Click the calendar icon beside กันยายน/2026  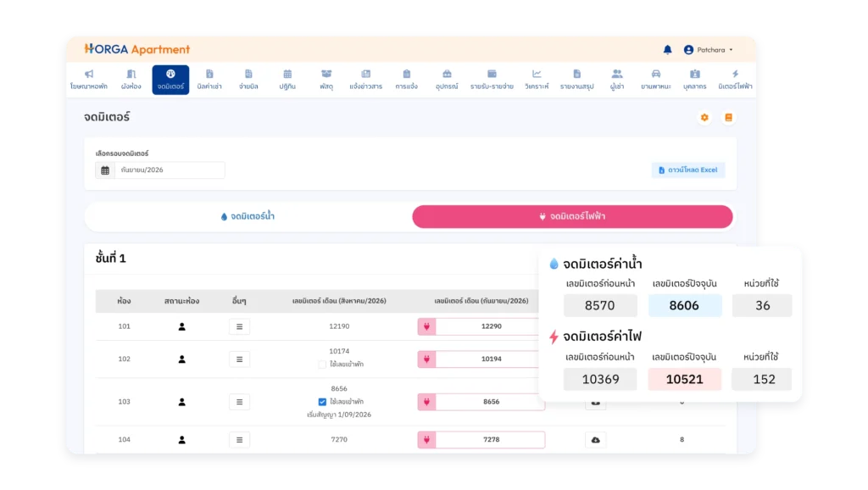tap(105, 170)
